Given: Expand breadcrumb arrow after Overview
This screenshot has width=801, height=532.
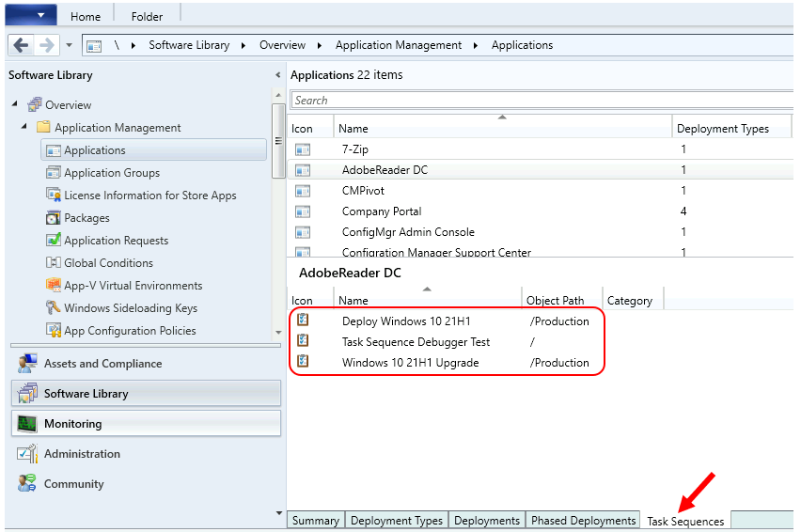Looking at the screenshot, I should (x=320, y=45).
